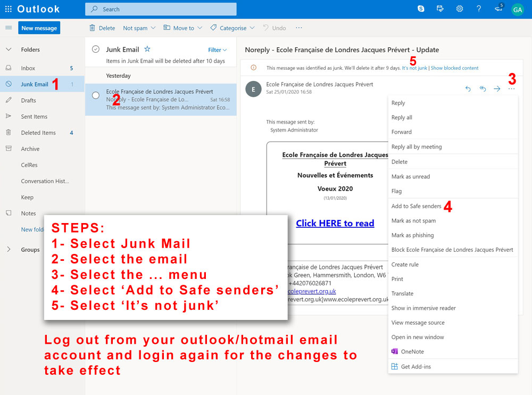Click the OneNote item in the message menu
Screen dimensions: 532x395
click(453, 351)
